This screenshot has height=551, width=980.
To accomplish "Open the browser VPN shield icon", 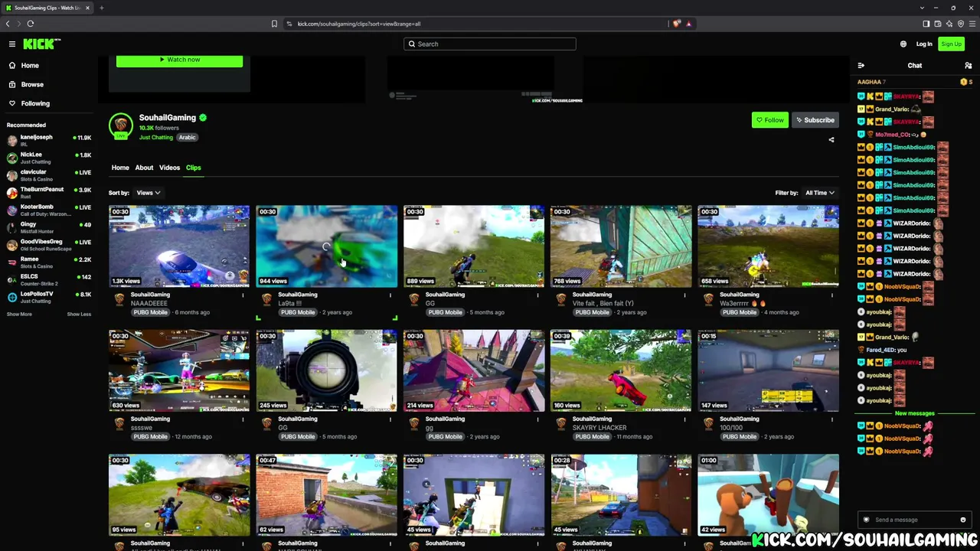I will click(961, 24).
